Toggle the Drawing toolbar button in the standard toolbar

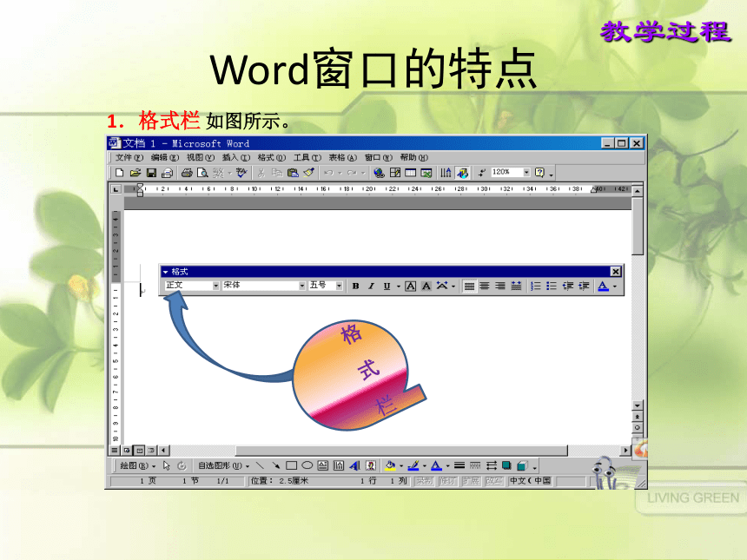(x=461, y=173)
